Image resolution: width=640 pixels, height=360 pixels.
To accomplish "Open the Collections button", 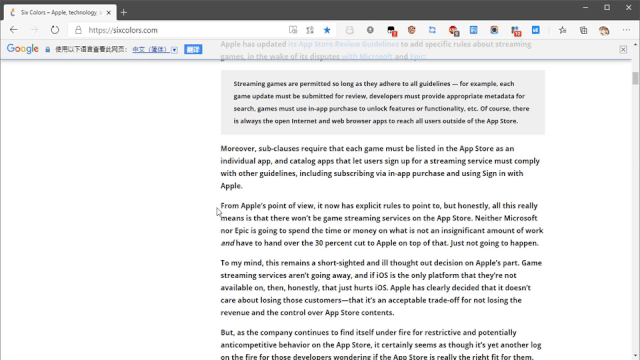I will tap(584, 30).
